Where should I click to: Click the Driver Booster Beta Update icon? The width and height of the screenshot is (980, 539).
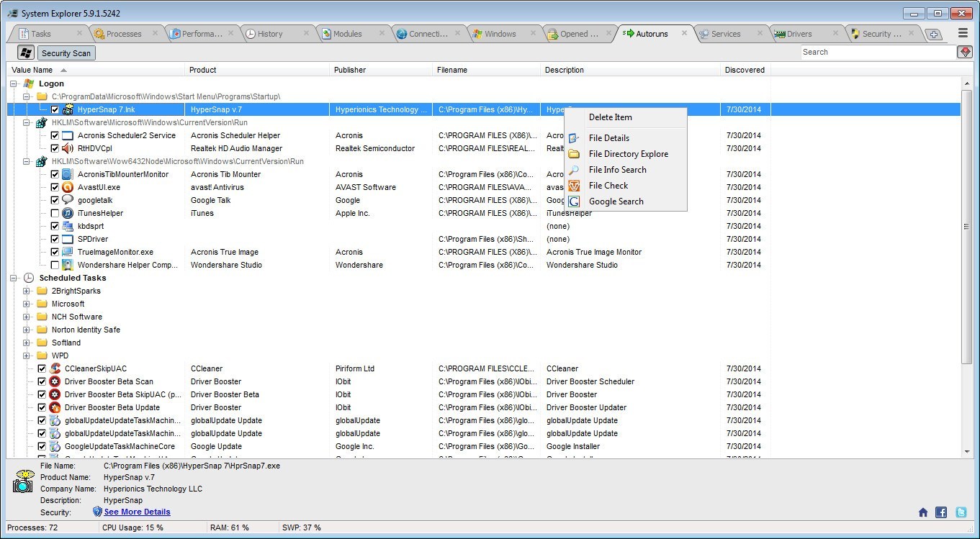[55, 407]
